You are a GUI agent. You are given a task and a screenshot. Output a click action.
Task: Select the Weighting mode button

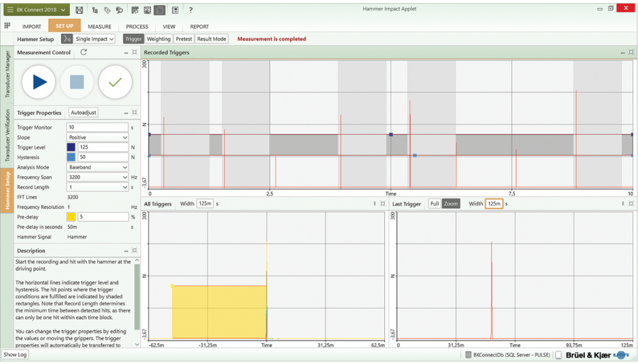pyautogui.click(x=159, y=39)
